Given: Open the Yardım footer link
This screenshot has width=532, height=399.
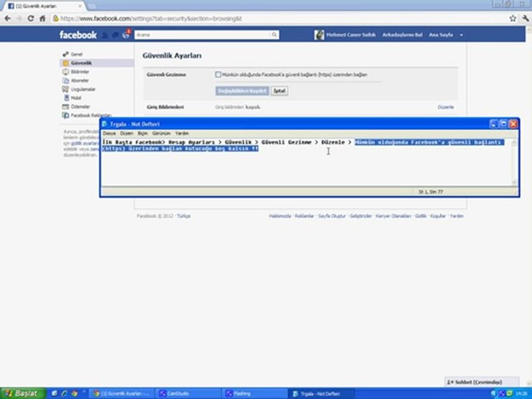Looking at the screenshot, I should [x=457, y=216].
